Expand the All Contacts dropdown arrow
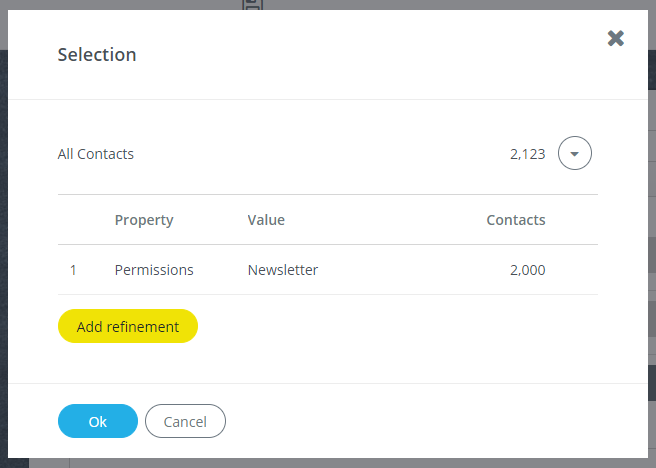Viewport: 656px width, 468px height. [574, 153]
